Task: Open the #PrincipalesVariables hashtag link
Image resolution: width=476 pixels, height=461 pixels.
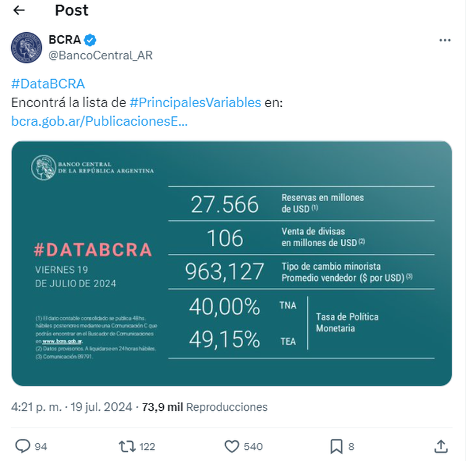Action: point(195,103)
